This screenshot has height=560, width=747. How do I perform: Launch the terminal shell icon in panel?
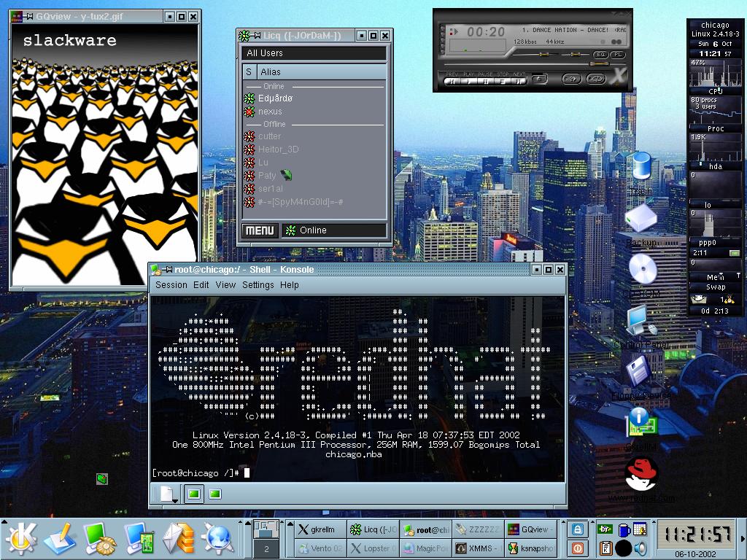[99, 539]
